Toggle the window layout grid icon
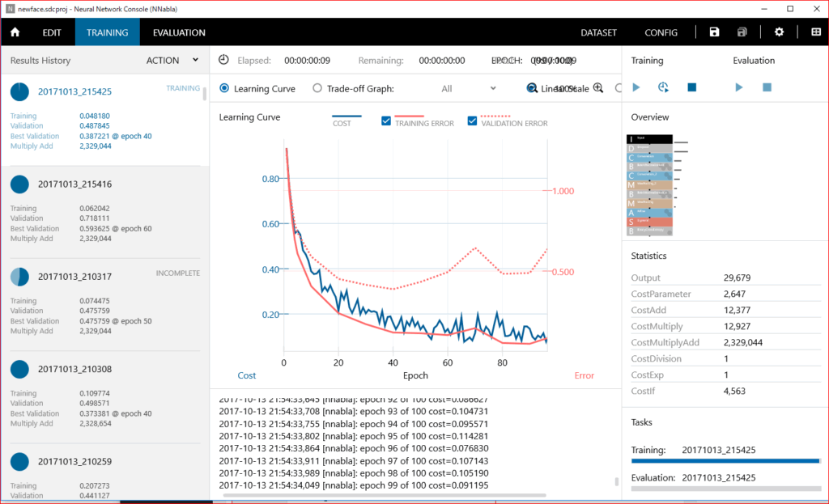Viewport: 829px width, 504px height. pyautogui.click(x=816, y=32)
